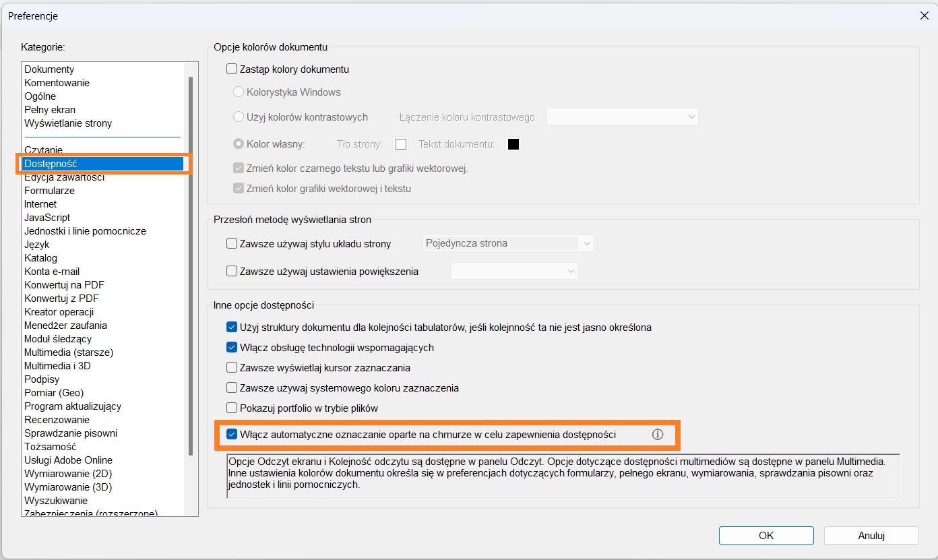Select Formularze category
Image resolution: width=938 pixels, height=560 pixels.
(49, 191)
